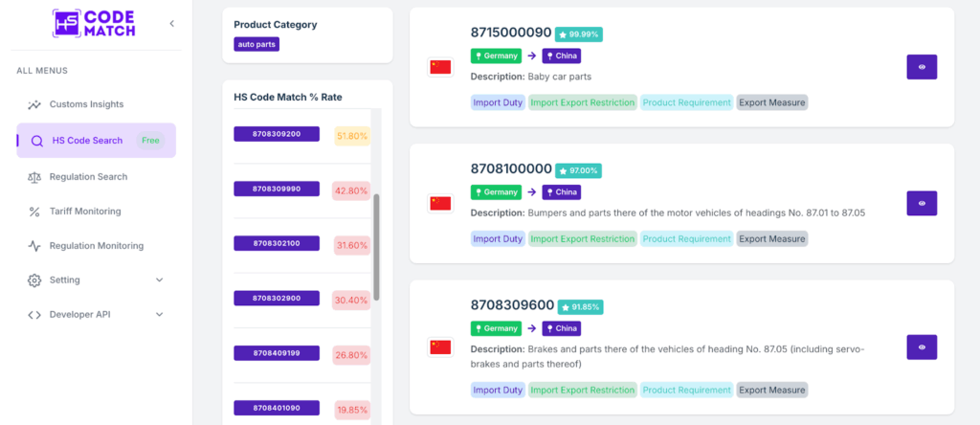The width and height of the screenshot is (980, 425).
Task: Click the Regulation Search scales icon
Action: [x=34, y=177]
